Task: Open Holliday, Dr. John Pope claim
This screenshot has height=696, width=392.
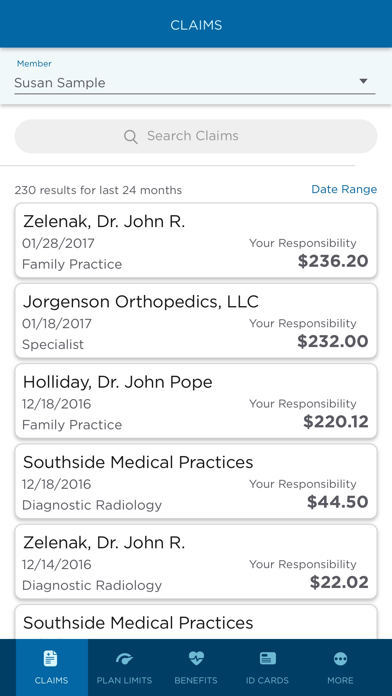Action: click(x=196, y=401)
